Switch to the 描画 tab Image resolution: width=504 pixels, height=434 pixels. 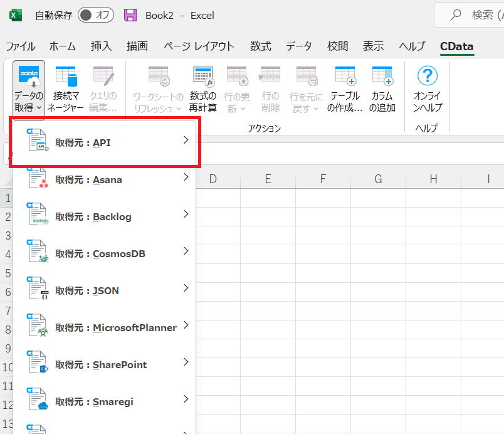[x=137, y=46]
